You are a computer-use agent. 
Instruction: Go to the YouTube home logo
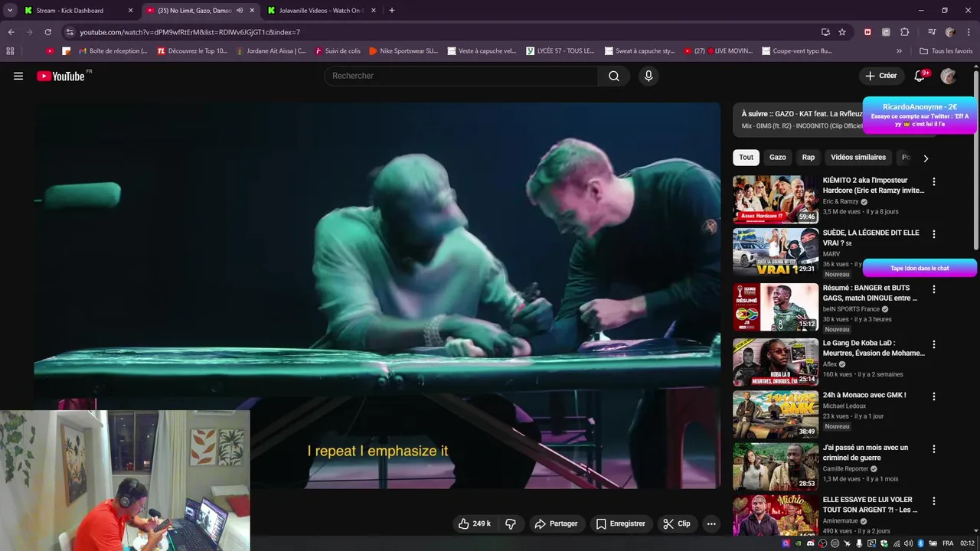(x=60, y=76)
